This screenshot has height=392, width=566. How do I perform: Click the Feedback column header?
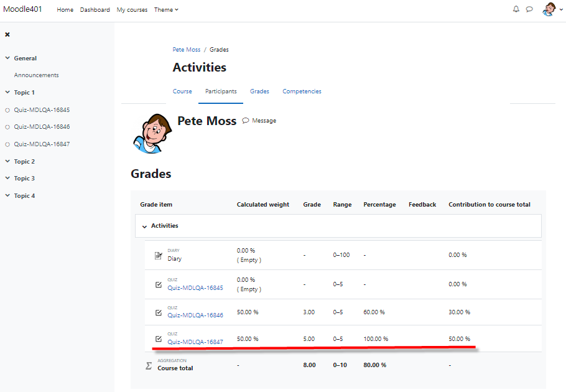[x=422, y=204]
